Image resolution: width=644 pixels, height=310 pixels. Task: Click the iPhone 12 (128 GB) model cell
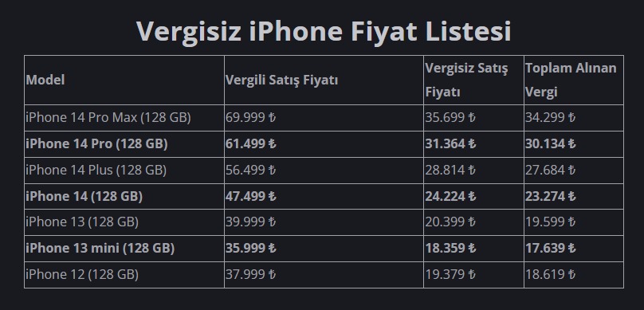124,275
